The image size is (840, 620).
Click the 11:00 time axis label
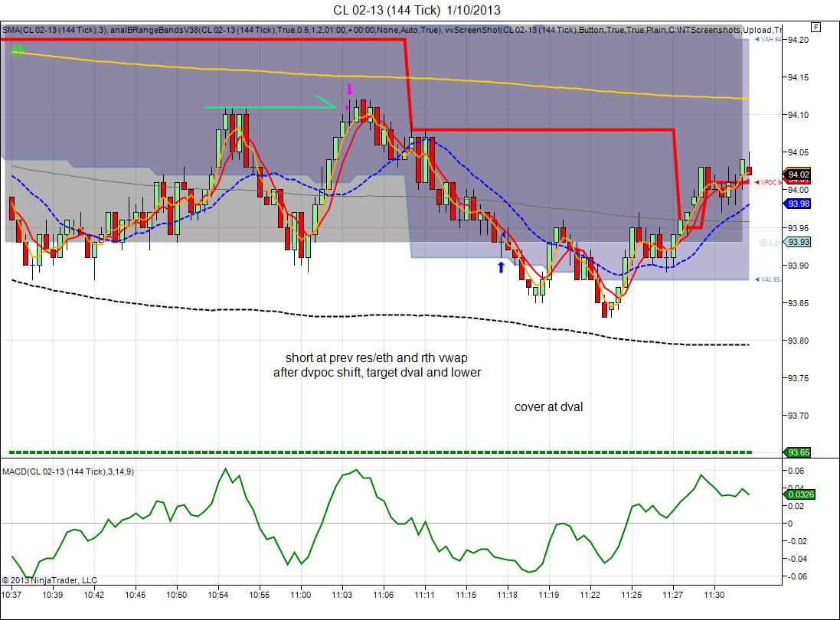click(x=300, y=595)
